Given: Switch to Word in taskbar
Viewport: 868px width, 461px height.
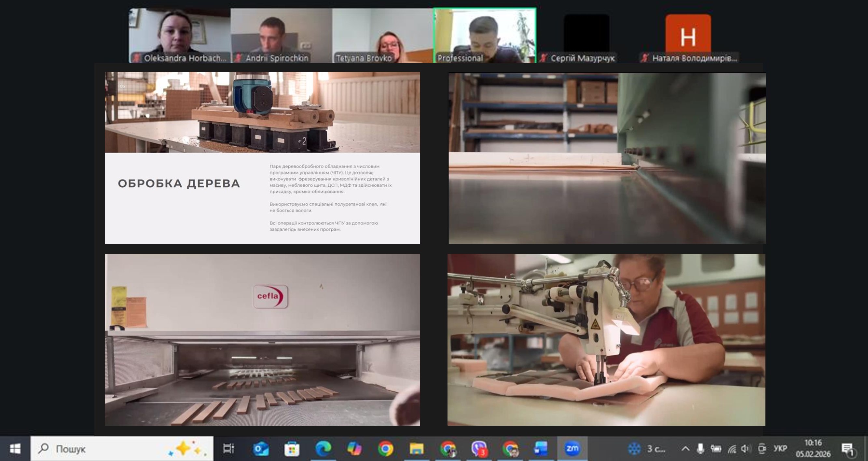Looking at the screenshot, I should click(541, 449).
